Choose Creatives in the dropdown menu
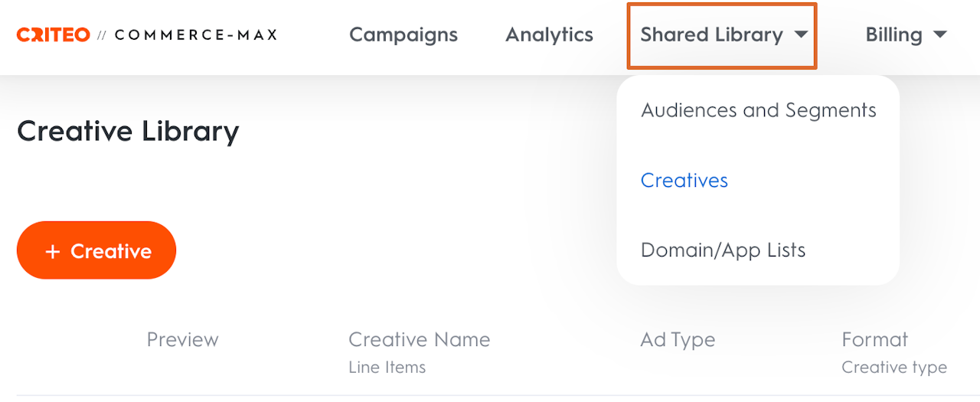 coord(684,180)
